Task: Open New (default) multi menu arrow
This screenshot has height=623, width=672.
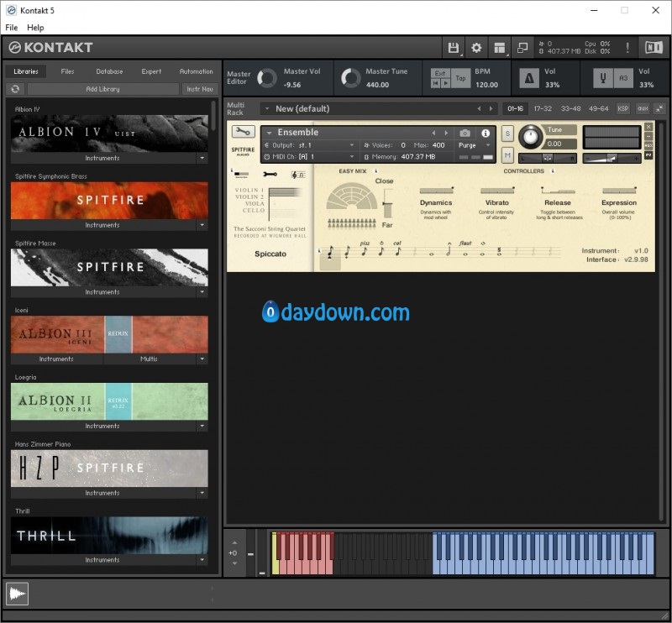Action: [x=267, y=108]
